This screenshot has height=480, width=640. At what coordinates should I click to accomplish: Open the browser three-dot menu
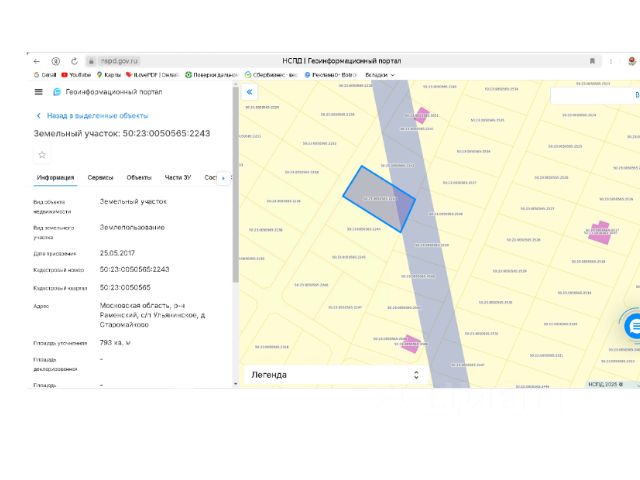pyautogui.click(x=611, y=61)
